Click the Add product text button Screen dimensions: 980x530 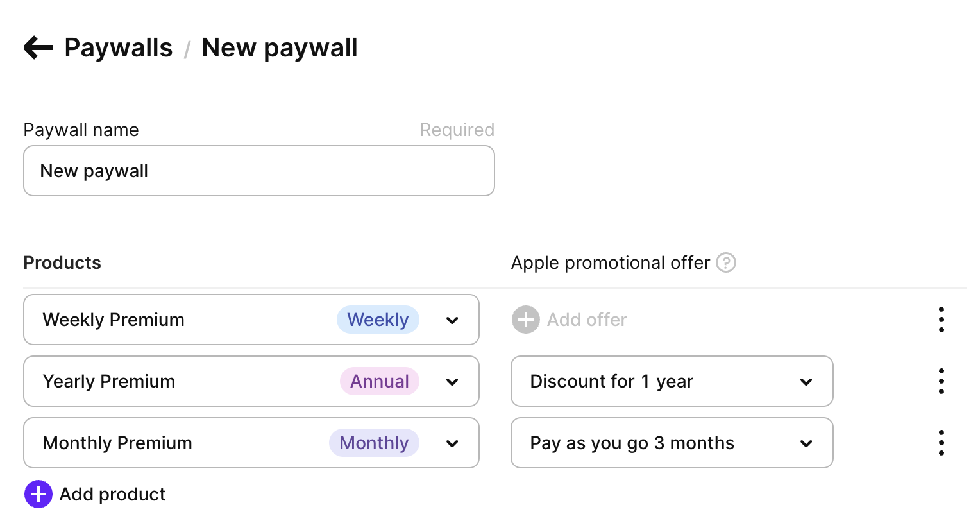point(113,494)
